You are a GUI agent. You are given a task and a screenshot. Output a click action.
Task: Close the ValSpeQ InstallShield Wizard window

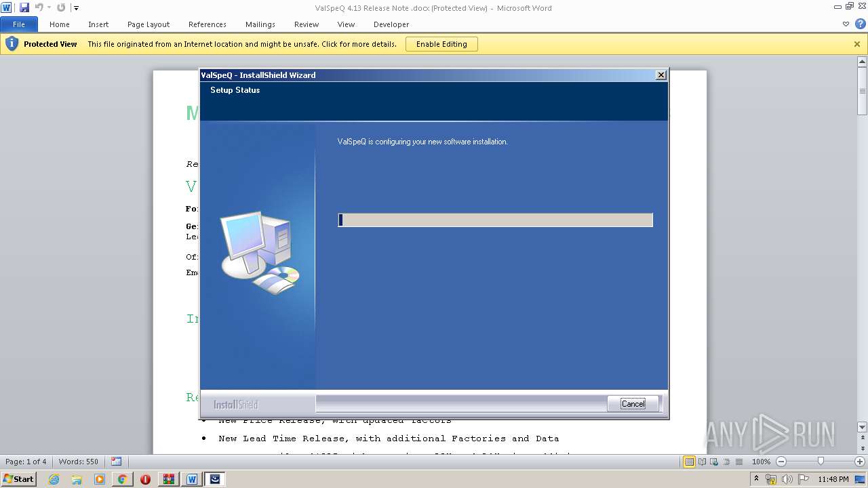click(661, 75)
